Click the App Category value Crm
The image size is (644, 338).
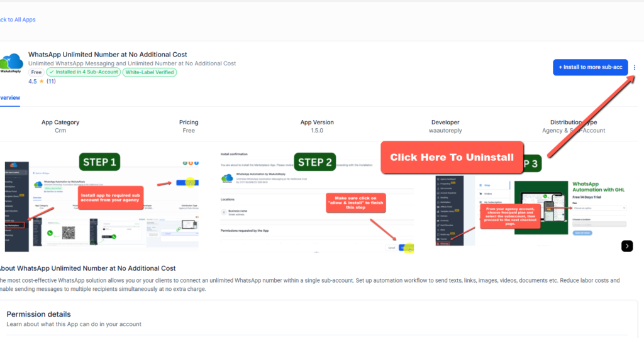tap(60, 131)
